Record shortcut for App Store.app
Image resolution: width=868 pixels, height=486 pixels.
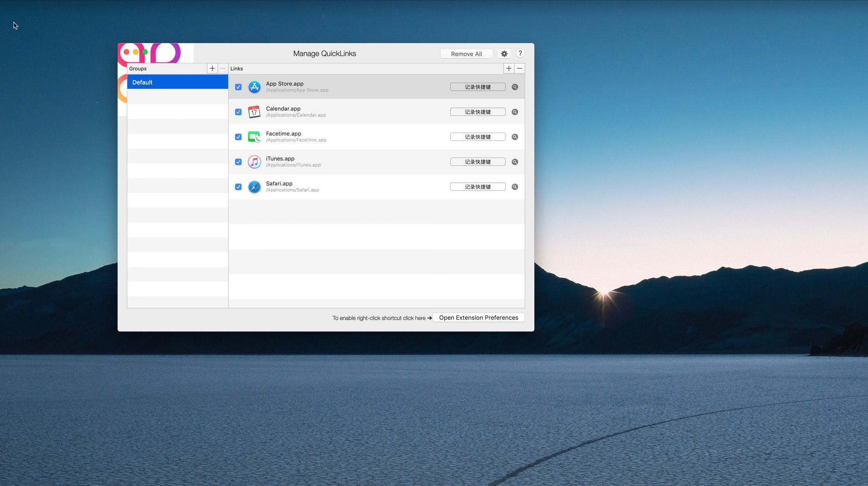point(477,87)
